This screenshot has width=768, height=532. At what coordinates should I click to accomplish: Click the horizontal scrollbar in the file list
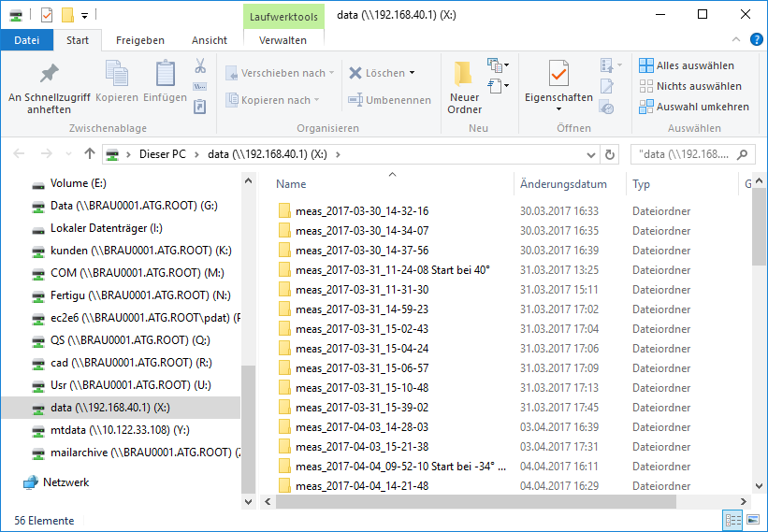tap(475, 502)
